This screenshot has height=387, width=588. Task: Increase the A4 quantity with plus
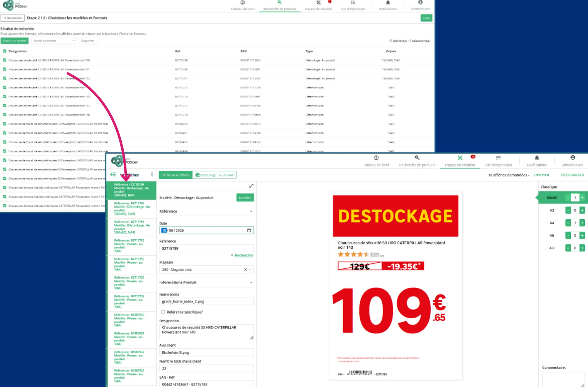pos(582,223)
